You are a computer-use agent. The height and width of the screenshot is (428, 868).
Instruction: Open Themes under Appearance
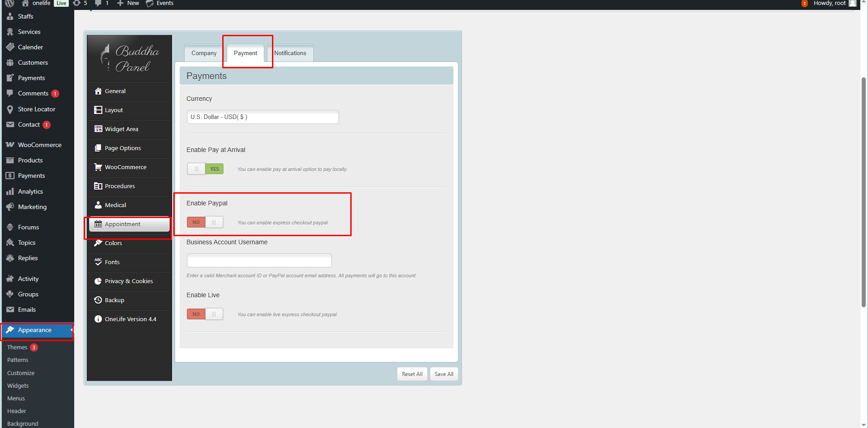pyautogui.click(x=17, y=347)
